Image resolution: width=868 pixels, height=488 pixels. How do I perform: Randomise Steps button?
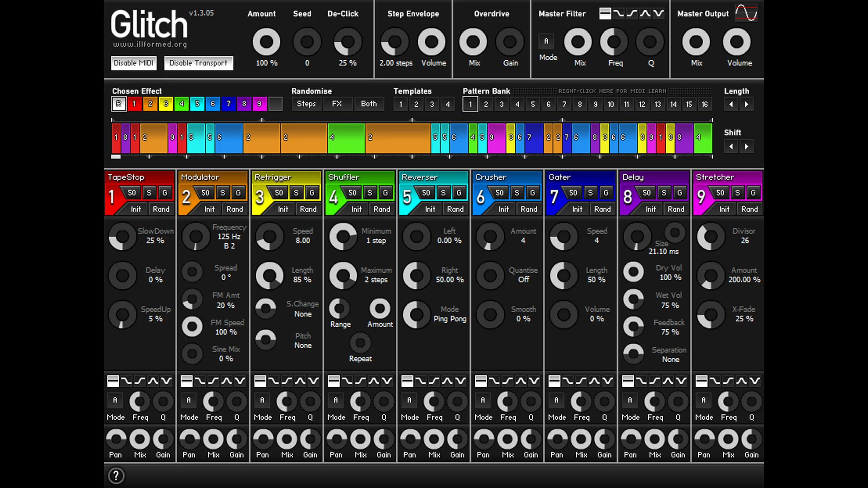[x=307, y=104]
